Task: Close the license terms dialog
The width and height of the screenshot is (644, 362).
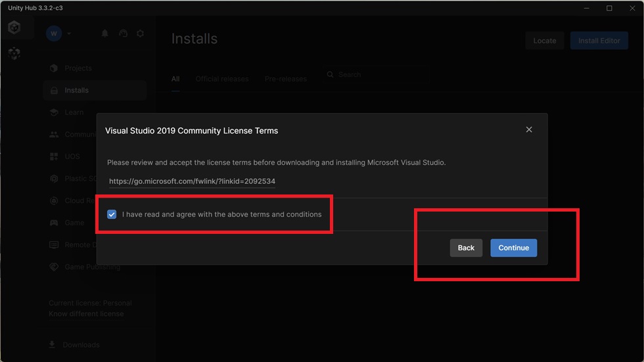Action: (x=529, y=129)
